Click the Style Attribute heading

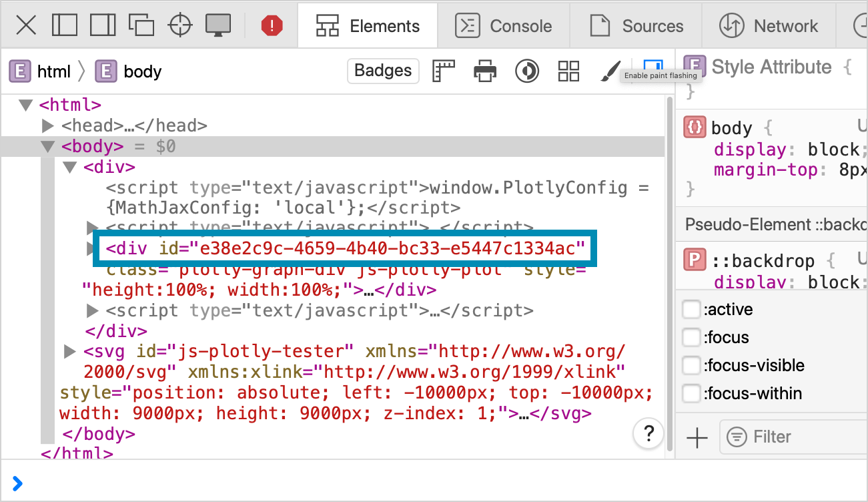tap(771, 67)
